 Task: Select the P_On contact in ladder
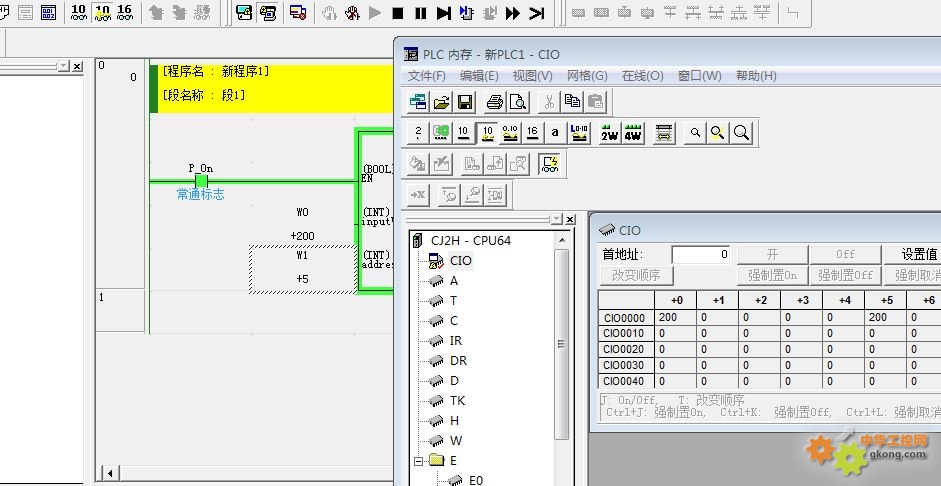pyautogui.click(x=201, y=181)
